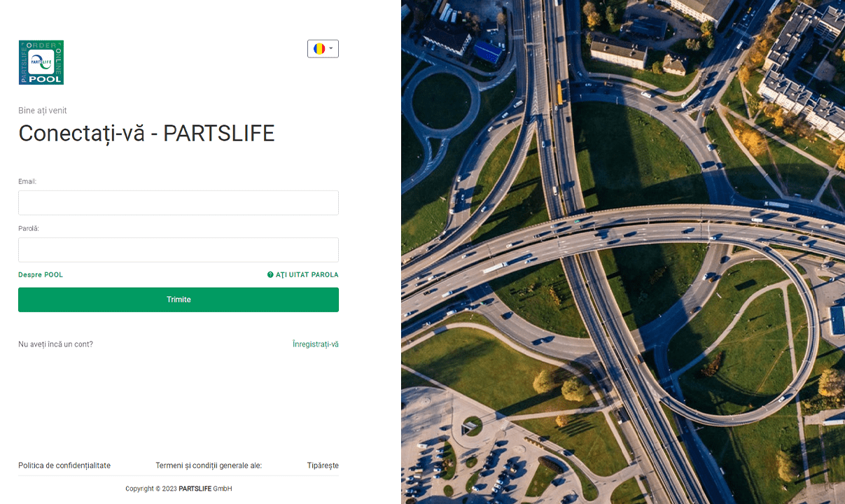
Task: Click the aerial highway interchange photo
Action: coord(623,252)
